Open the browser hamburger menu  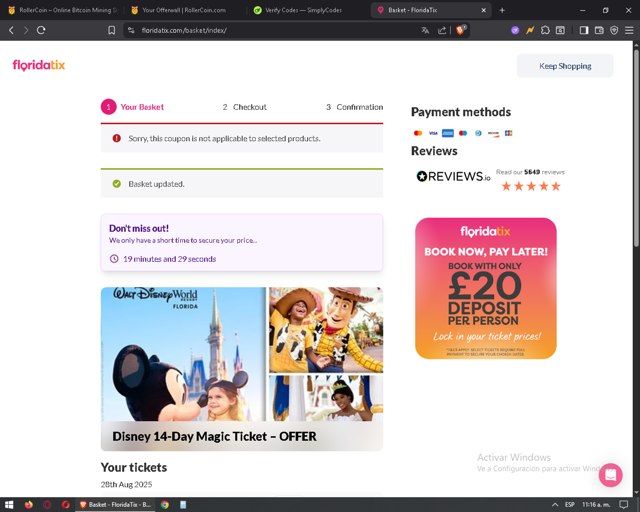click(x=629, y=30)
